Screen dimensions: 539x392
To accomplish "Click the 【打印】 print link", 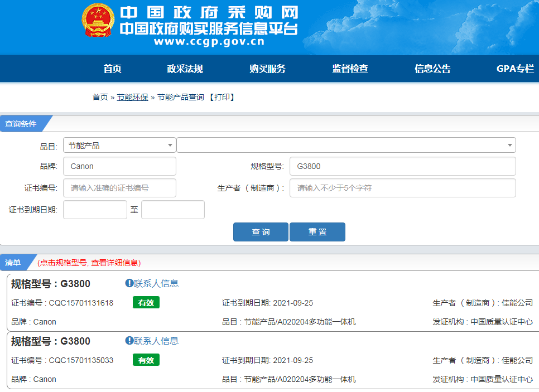I will click(x=222, y=97).
